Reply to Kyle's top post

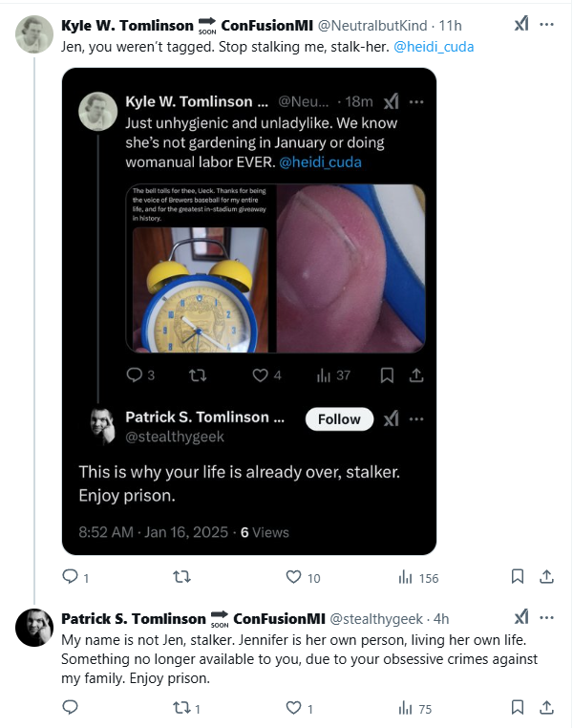[69, 577]
